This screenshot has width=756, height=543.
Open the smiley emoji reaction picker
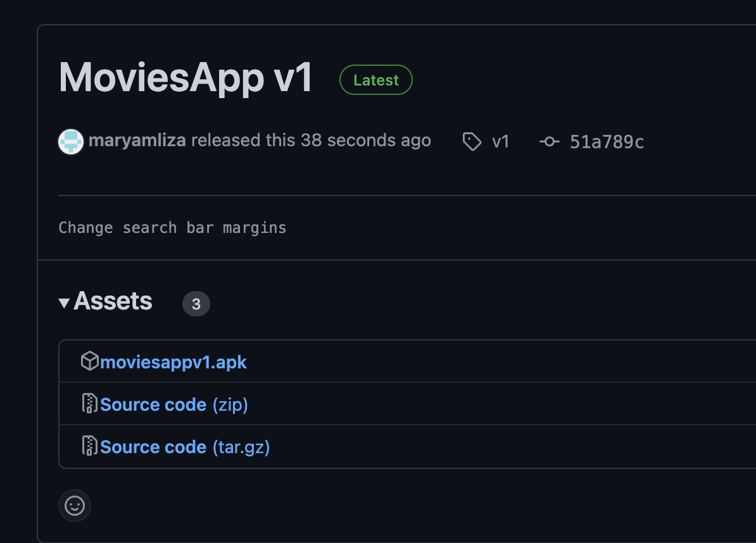(74, 506)
